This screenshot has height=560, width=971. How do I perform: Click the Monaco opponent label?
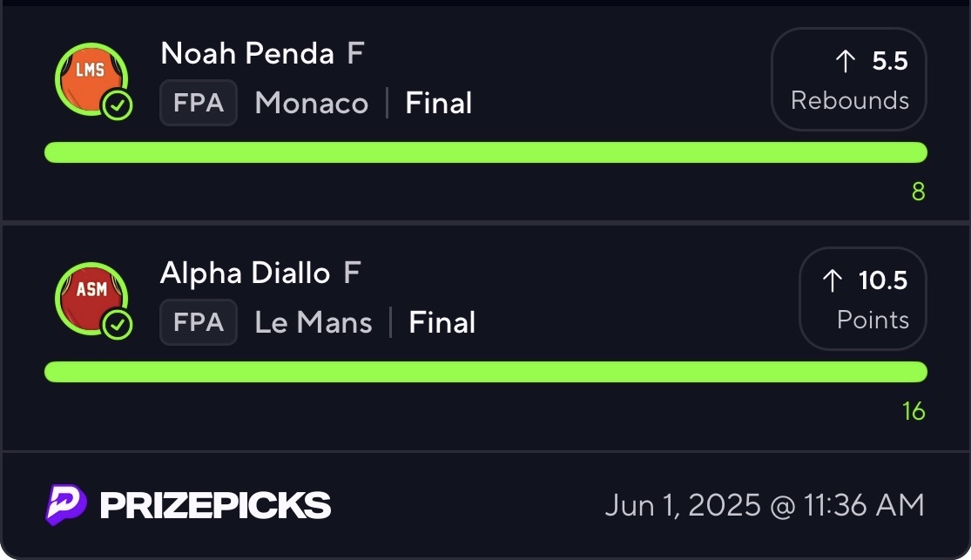(312, 104)
